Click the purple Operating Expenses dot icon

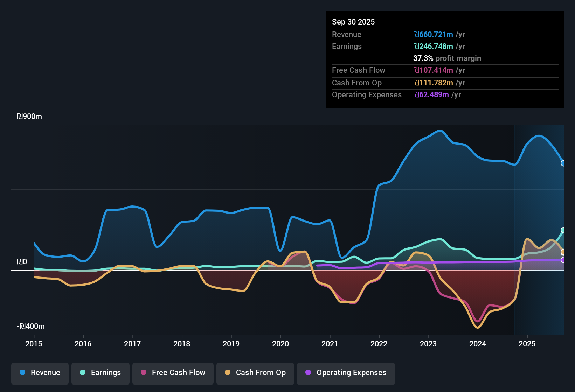point(308,373)
